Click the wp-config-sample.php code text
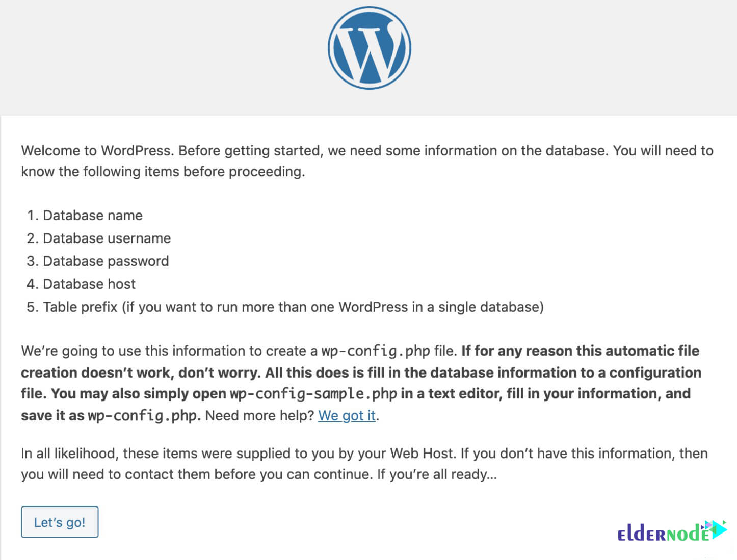The height and width of the screenshot is (560, 737). pos(313,394)
